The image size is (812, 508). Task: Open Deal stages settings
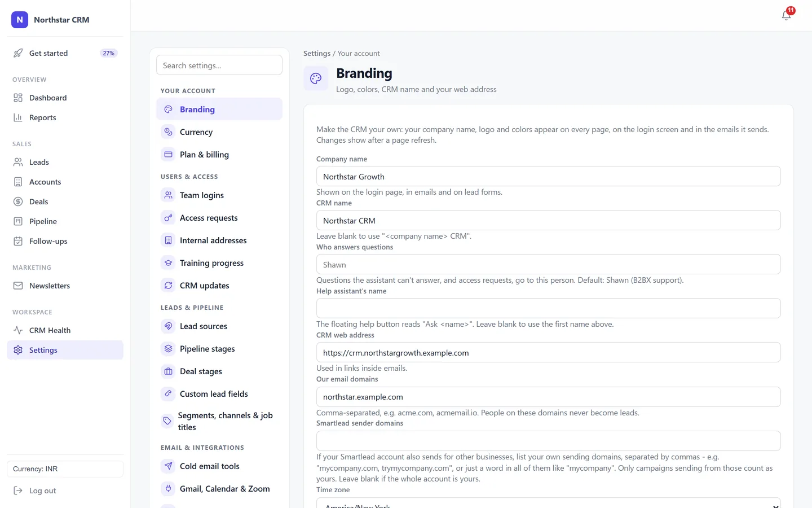point(219,371)
